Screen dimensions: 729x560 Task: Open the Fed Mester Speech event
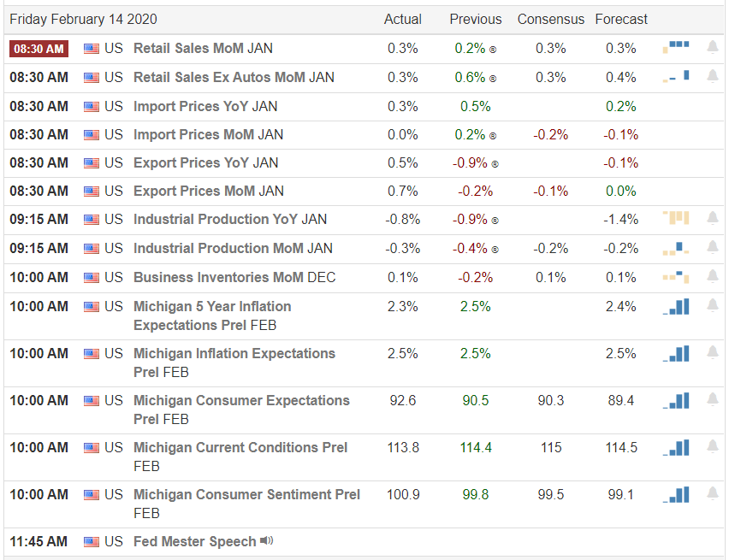click(194, 541)
